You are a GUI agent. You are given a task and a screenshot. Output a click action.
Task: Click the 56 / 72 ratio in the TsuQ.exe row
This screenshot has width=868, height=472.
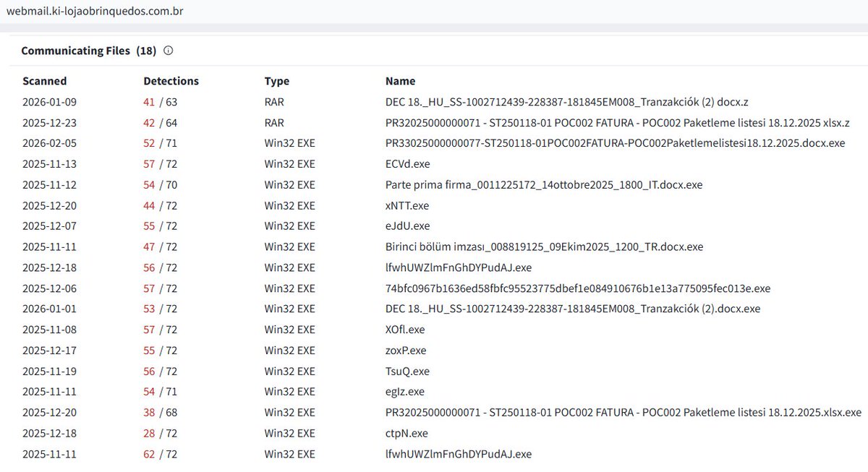pos(160,372)
